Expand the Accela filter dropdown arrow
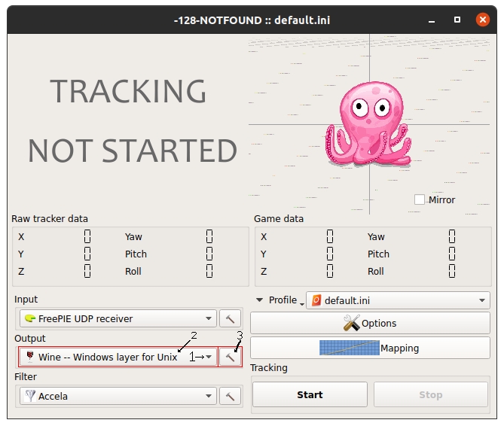This screenshot has width=504, height=426. pos(209,395)
